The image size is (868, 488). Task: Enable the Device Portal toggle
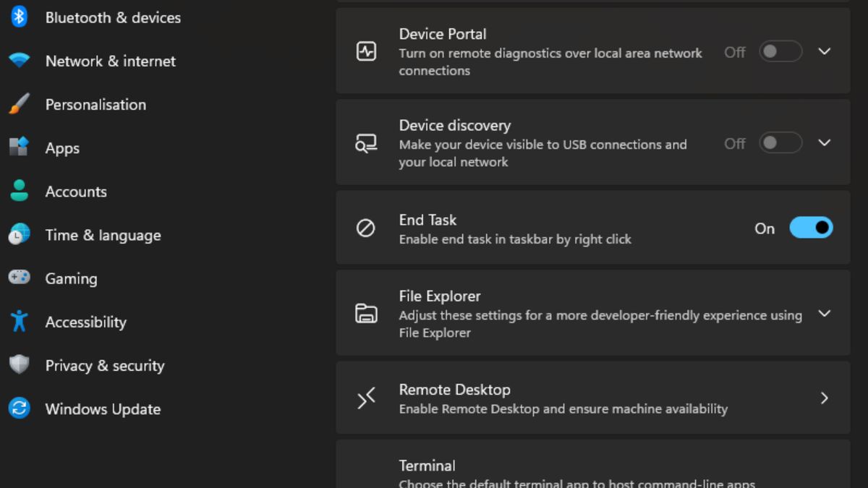780,51
